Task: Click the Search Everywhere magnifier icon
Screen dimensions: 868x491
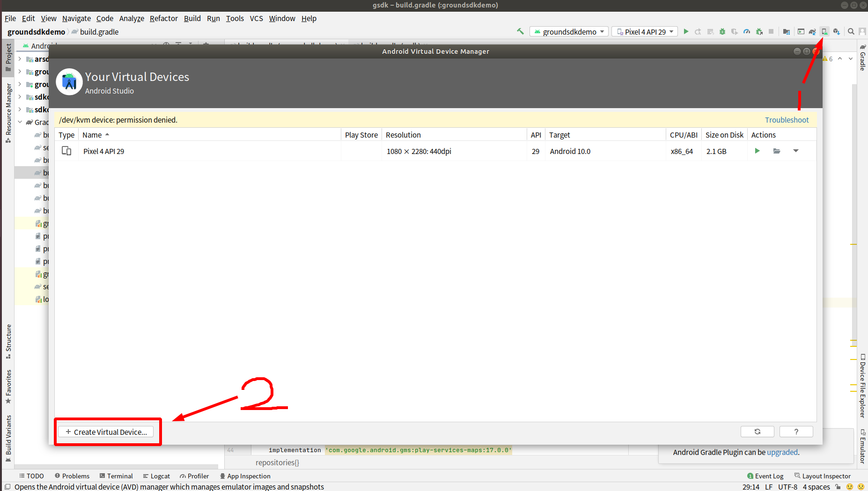Action: tap(851, 31)
